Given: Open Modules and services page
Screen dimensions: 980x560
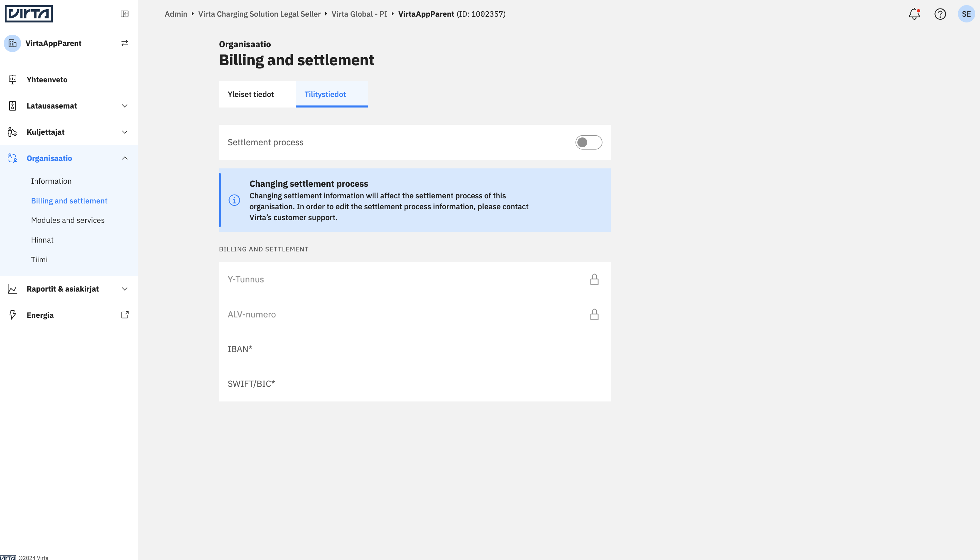Looking at the screenshot, I should pyautogui.click(x=68, y=220).
